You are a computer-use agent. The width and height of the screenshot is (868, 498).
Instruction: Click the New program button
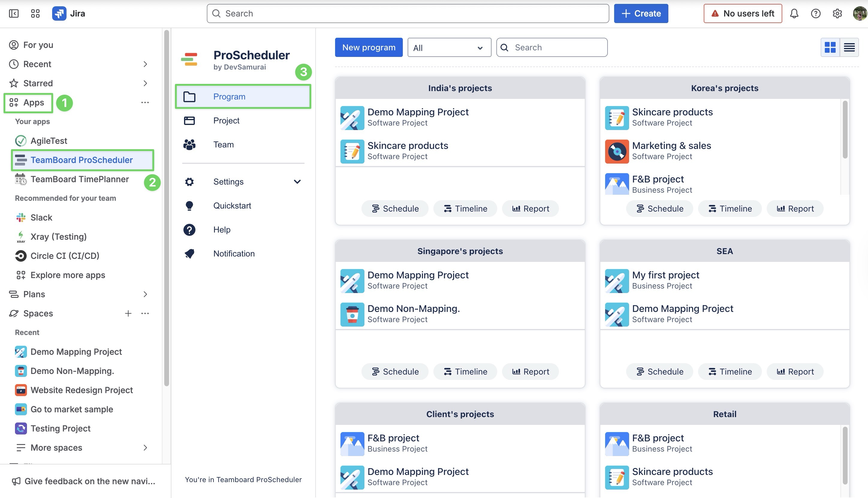(x=368, y=47)
